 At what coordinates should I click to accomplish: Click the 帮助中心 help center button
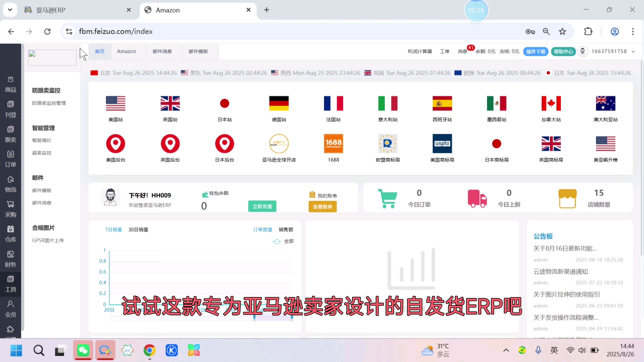(x=563, y=51)
